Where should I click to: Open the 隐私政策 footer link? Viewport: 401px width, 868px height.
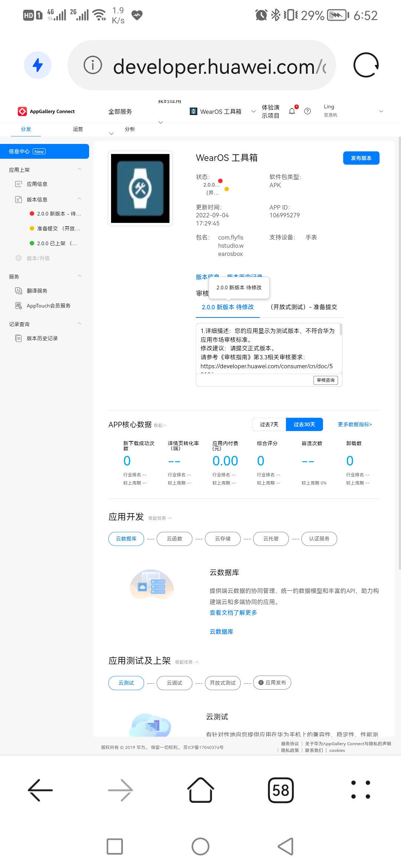tap(290, 750)
